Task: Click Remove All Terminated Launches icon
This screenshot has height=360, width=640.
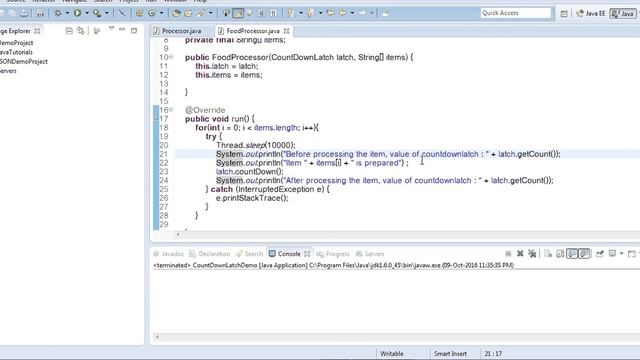Action: pos(532,254)
